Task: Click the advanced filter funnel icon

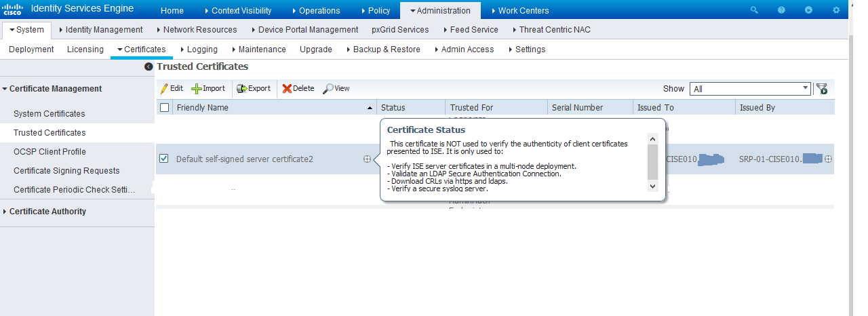Action: pos(822,89)
